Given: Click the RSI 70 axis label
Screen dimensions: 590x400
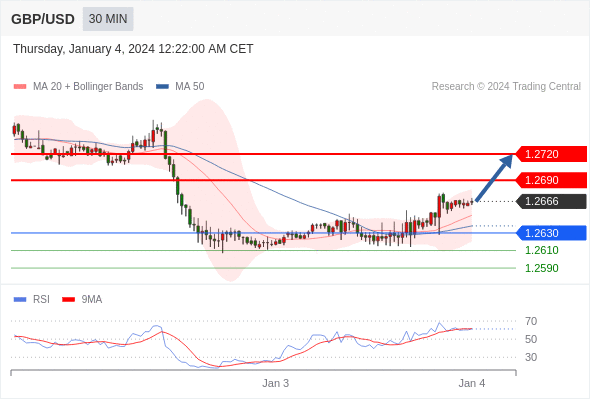Looking at the screenshot, I should tap(531, 321).
